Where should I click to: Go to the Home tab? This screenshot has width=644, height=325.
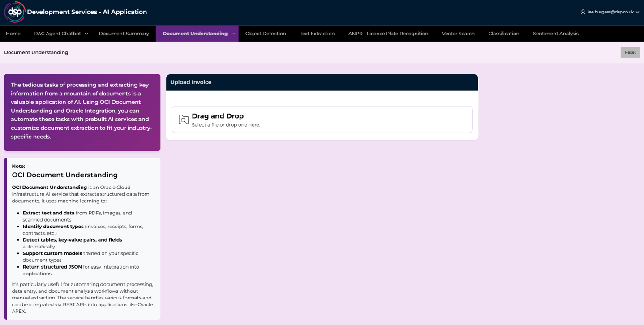(x=13, y=34)
